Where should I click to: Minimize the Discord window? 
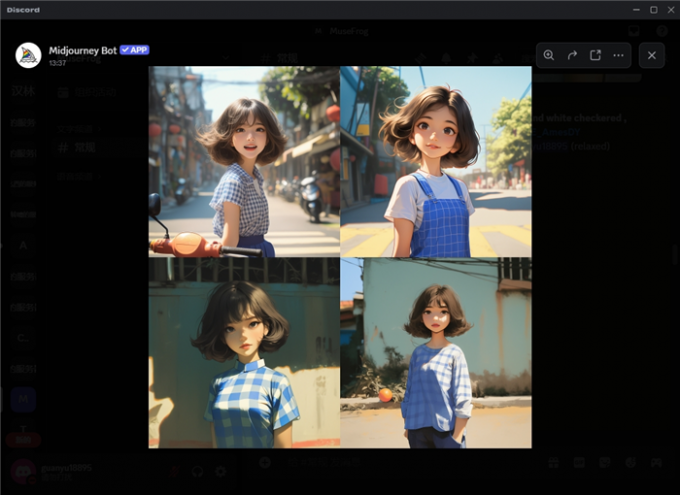(636, 10)
